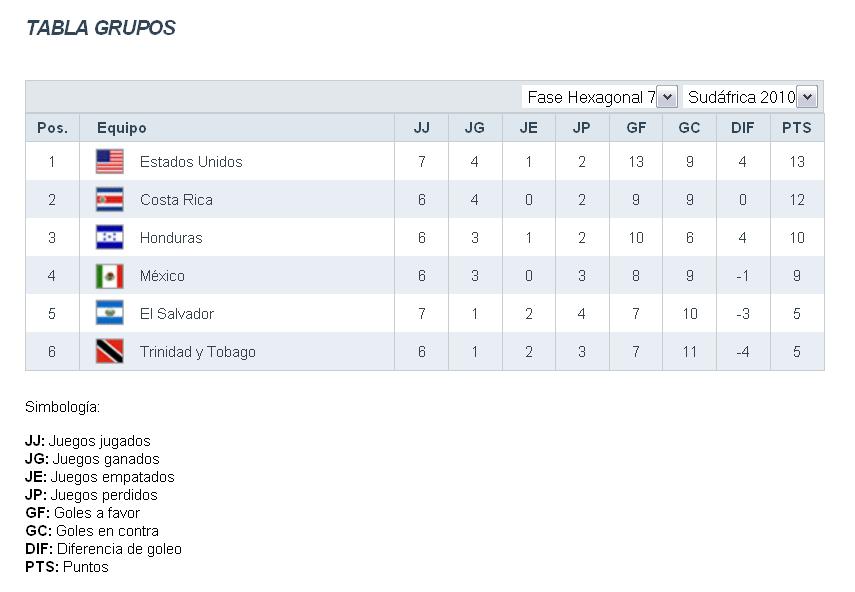This screenshot has width=855, height=592.
Task: Click the México flag icon
Action: coord(109,275)
